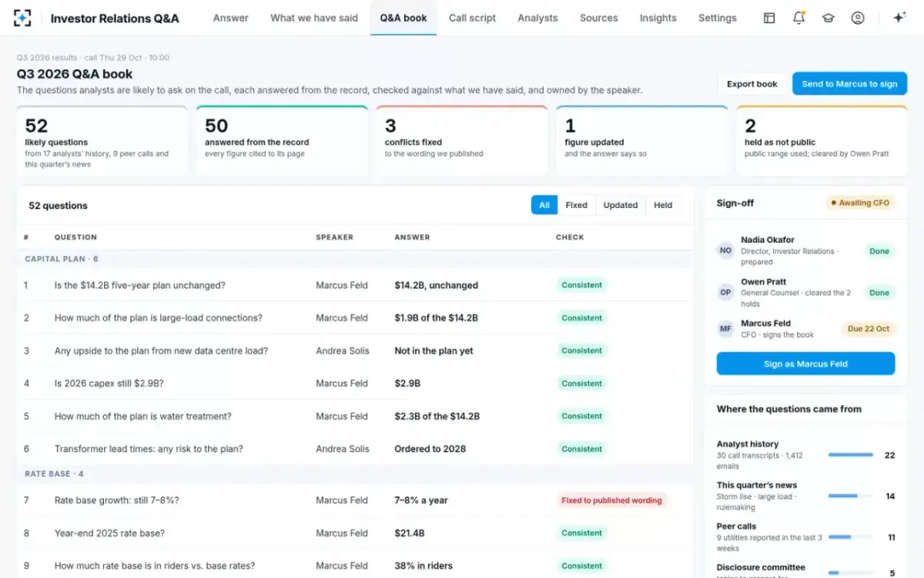Viewport: 924px width, 578px height.
Task: Click the graduation cap learning icon
Action: click(x=828, y=18)
